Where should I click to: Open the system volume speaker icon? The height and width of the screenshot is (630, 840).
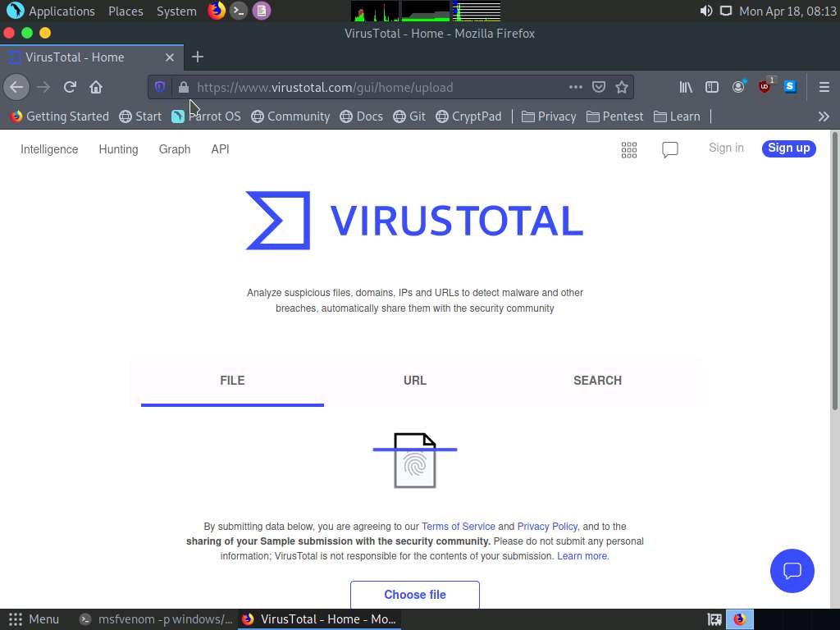[x=705, y=11]
